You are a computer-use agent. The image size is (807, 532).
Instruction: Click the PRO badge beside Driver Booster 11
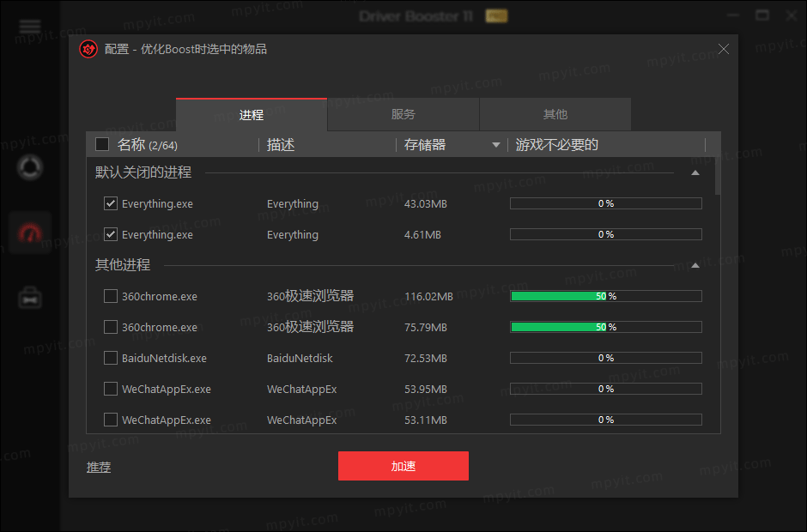[496, 16]
